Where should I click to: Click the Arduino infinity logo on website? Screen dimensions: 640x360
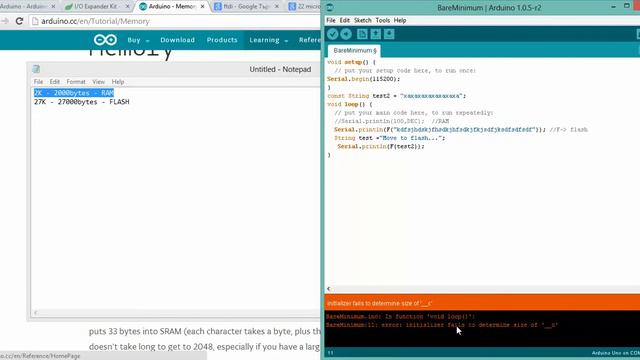[x=105, y=40]
